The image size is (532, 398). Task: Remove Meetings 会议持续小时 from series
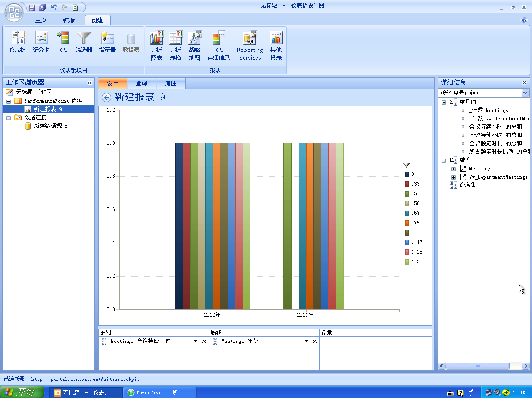tap(204, 341)
